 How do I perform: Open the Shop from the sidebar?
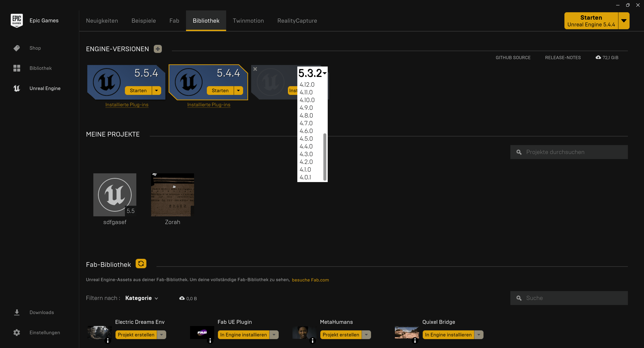coord(35,48)
